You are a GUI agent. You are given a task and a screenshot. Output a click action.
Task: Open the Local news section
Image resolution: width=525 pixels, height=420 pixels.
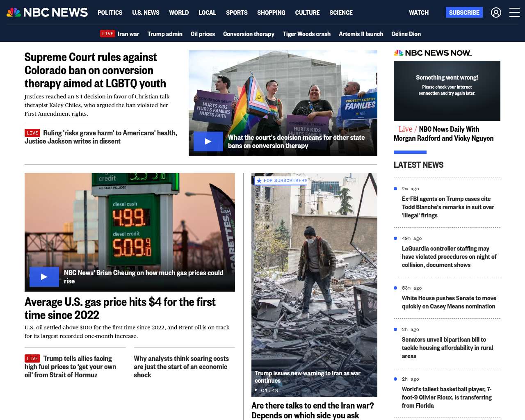tap(207, 13)
